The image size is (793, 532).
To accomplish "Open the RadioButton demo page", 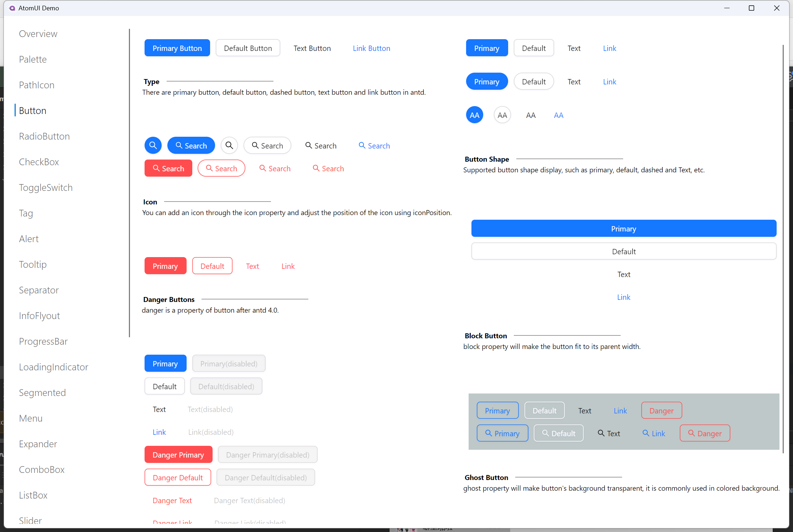I will 45,136.
